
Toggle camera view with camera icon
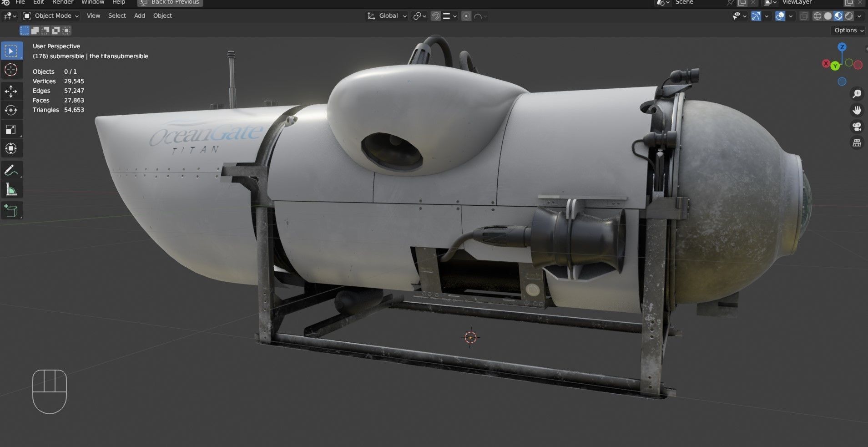coord(857,127)
